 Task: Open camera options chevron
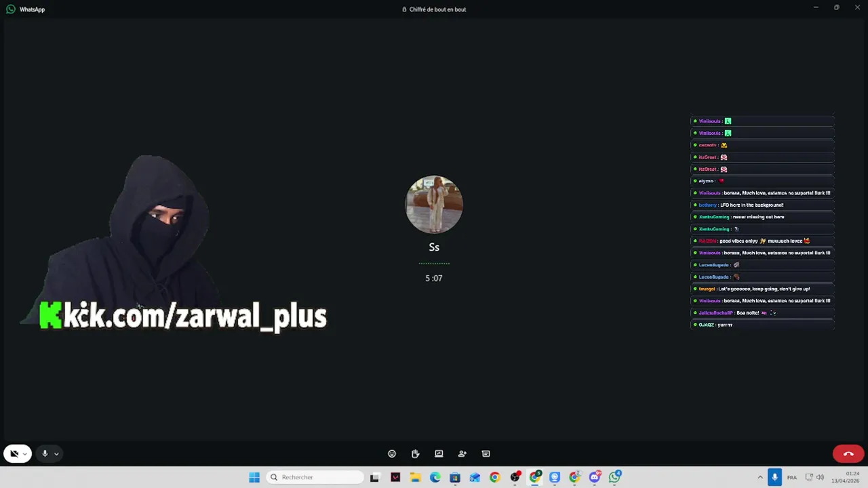pos(25,454)
